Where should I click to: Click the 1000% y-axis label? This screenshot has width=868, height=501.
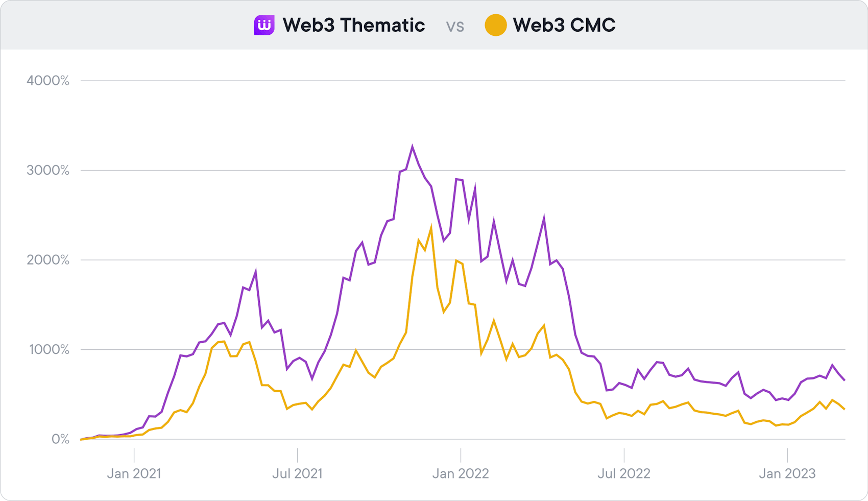pyautogui.click(x=48, y=350)
